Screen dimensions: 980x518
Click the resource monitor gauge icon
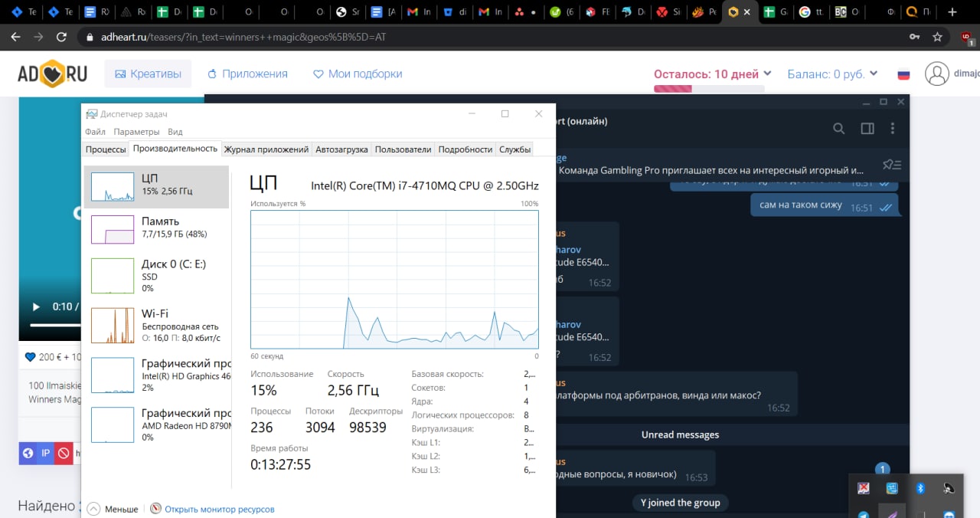155,508
